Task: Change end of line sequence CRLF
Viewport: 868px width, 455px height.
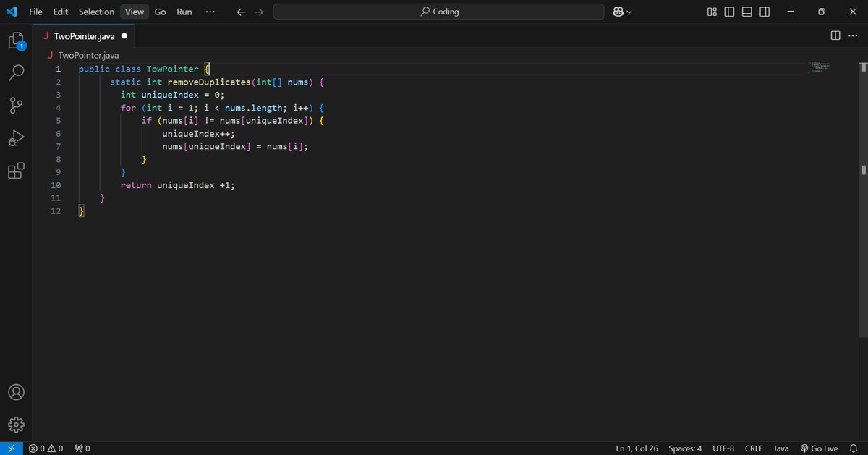Action: coord(753,448)
